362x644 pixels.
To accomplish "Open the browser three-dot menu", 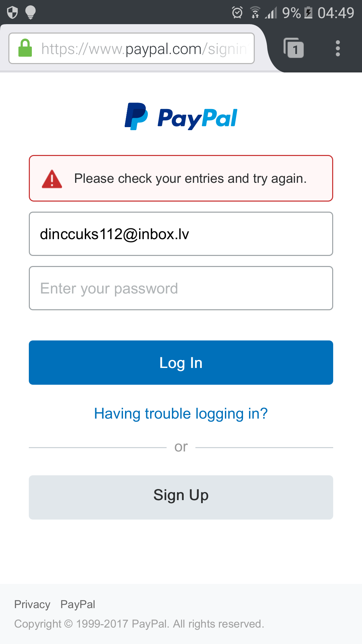I will (338, 48).
